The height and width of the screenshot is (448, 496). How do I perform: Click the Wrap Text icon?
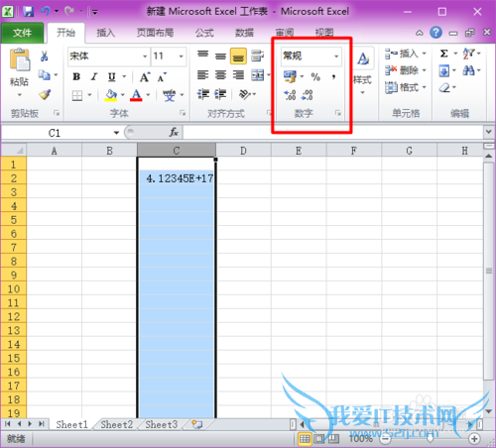[x=257, y=56]
